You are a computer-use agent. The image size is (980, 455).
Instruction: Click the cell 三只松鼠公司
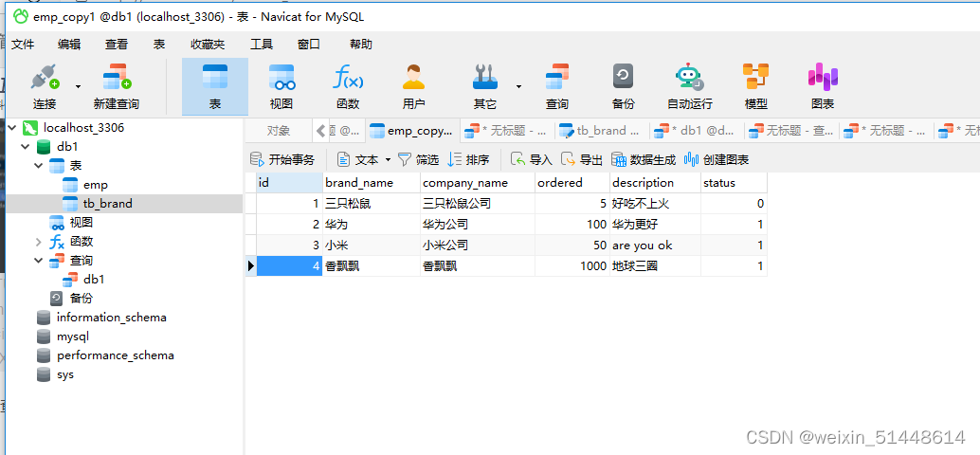(478, 204)
